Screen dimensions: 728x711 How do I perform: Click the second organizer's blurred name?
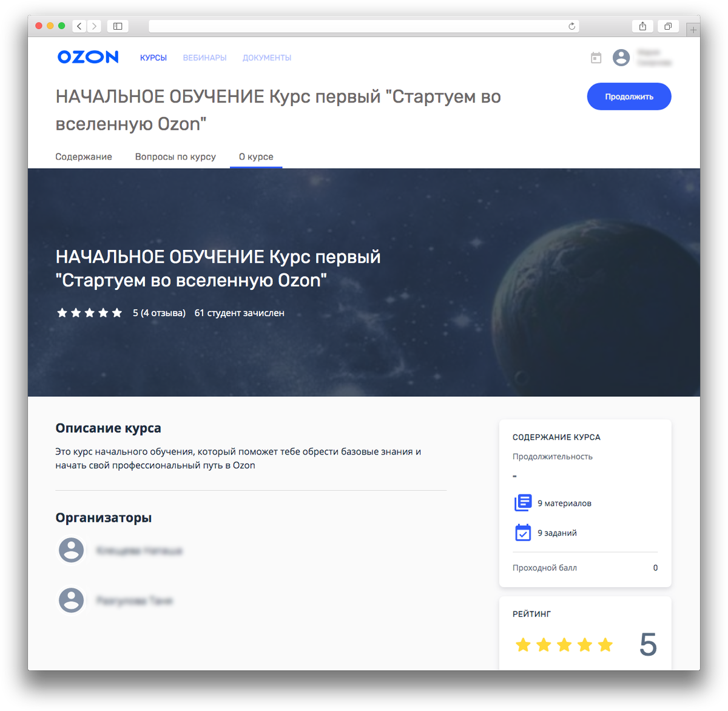(x=135, y=601)
